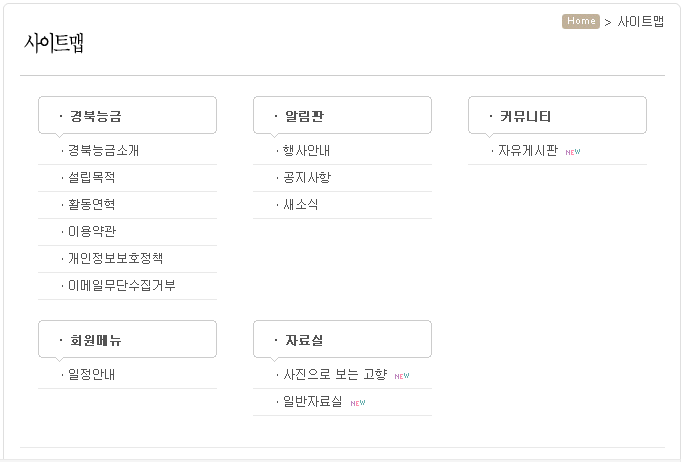
Task: Open the 설립목적 link
Action: coord(92,178)
